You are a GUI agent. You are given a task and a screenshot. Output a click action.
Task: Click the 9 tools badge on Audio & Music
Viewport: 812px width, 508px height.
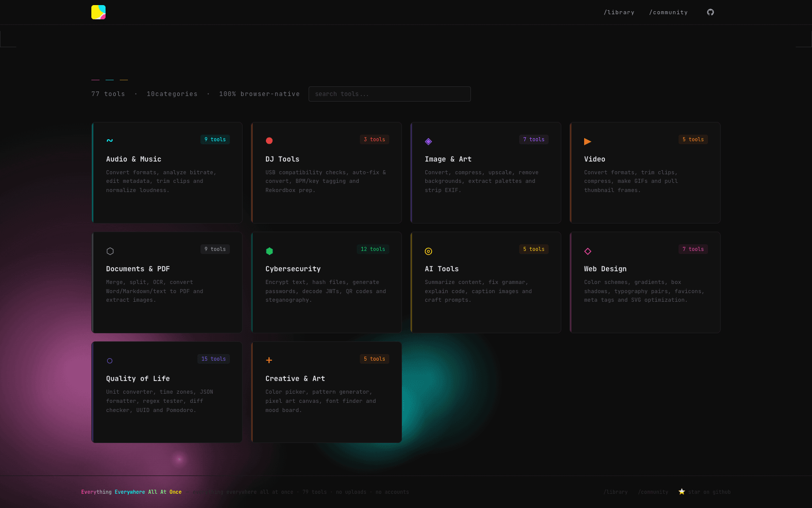click(x=215, y=139)
